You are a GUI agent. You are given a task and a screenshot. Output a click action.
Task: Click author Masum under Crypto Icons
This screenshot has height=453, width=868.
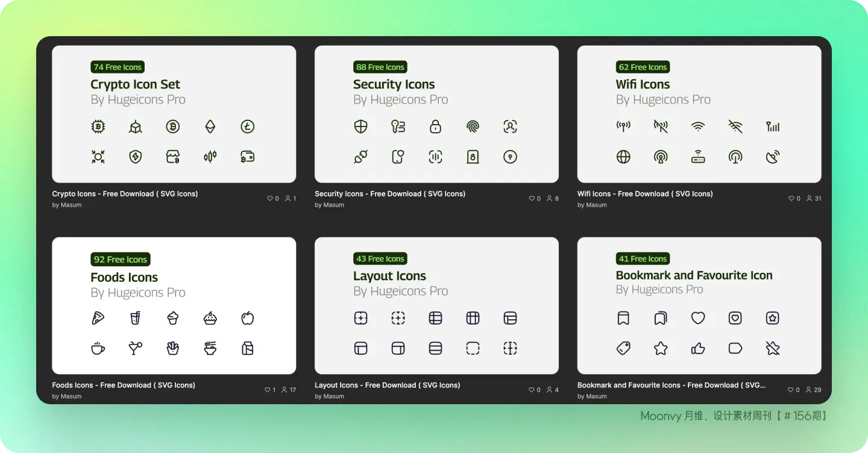[x=71, y=205]
